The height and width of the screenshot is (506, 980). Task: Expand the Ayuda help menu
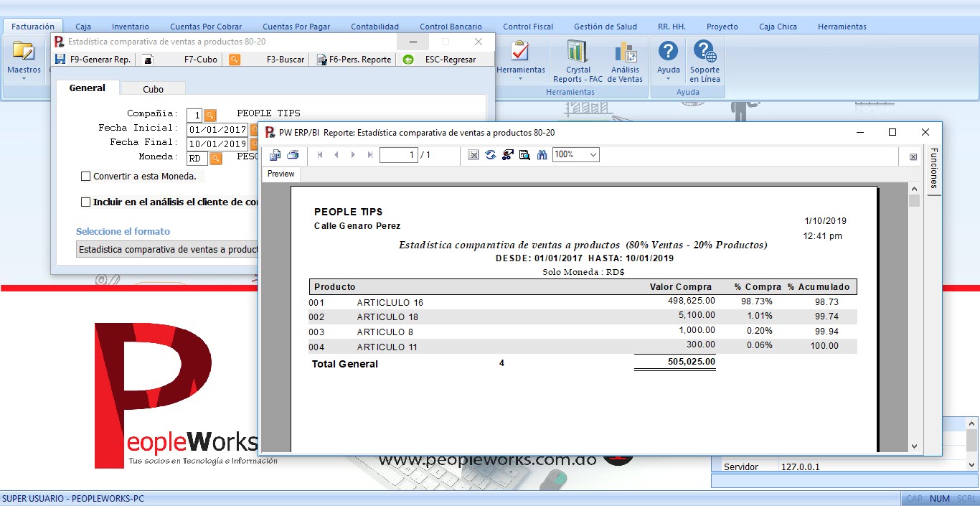[668, 61]
